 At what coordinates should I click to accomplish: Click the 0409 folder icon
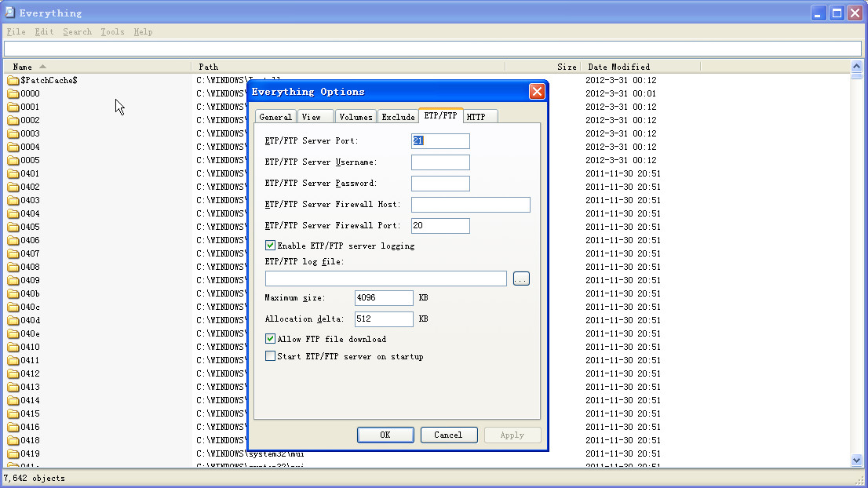(13, 281)
